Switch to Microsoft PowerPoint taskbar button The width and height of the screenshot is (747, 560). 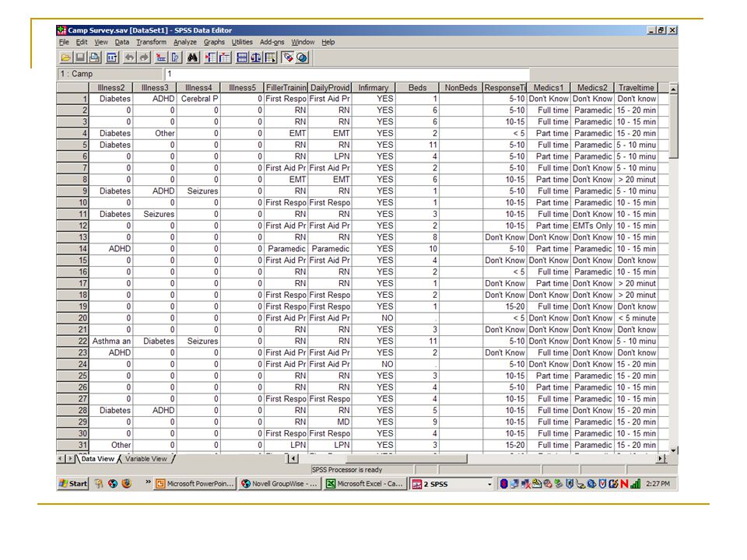(x=195, y=484)
